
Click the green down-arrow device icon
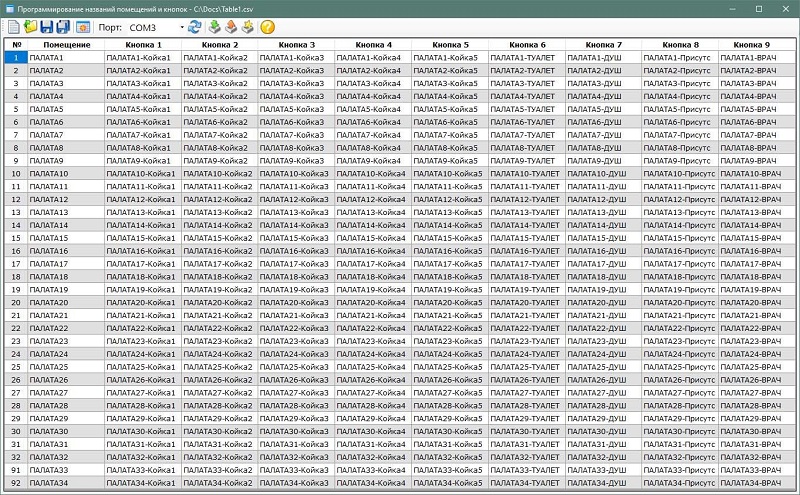pos(214,27)
